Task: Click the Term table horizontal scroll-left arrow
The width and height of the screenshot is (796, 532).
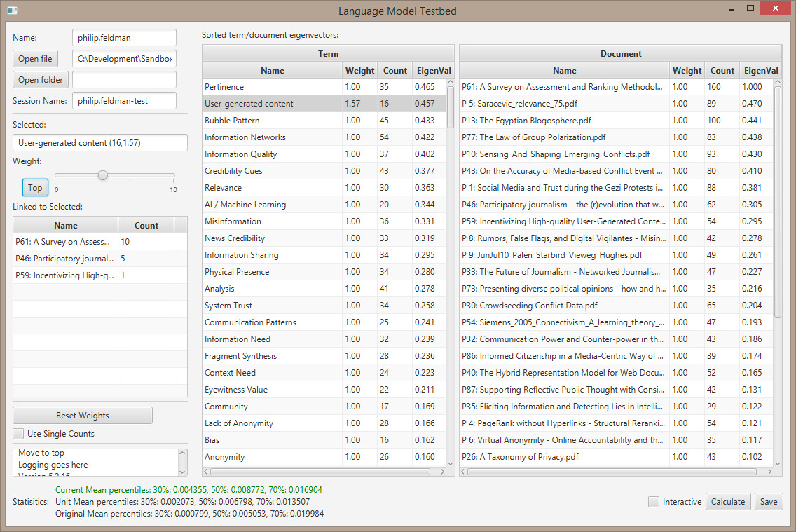Action: [x=207, y=472]
